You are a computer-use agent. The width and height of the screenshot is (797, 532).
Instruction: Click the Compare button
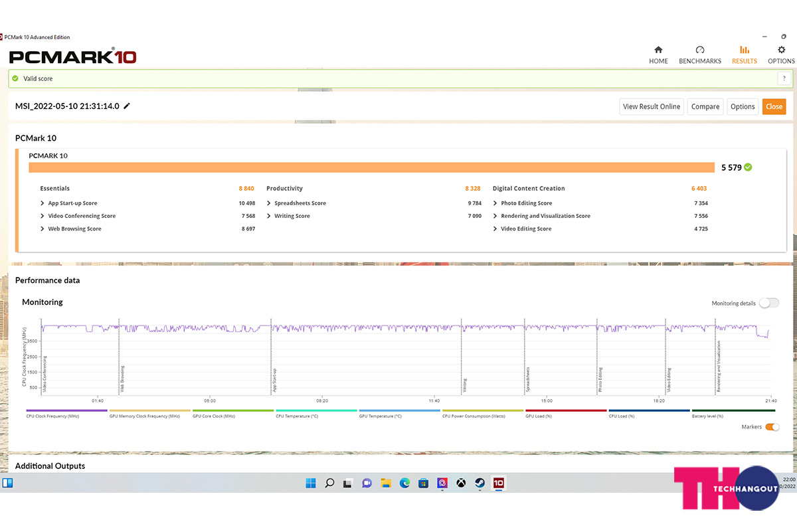click(705, 106)
